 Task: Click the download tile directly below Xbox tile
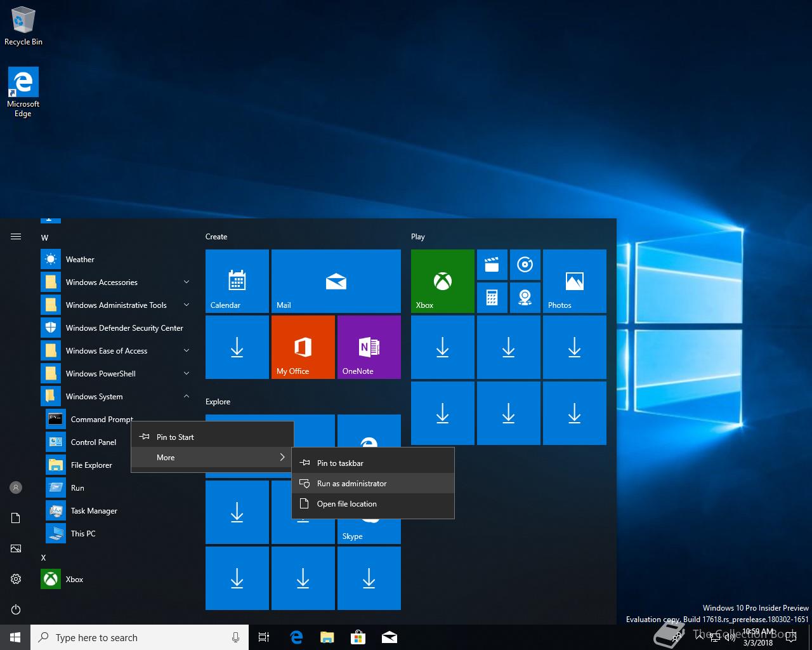(443, 347)
